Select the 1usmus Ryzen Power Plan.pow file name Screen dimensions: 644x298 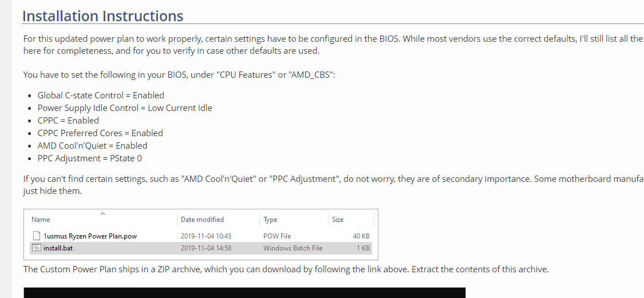90,236
